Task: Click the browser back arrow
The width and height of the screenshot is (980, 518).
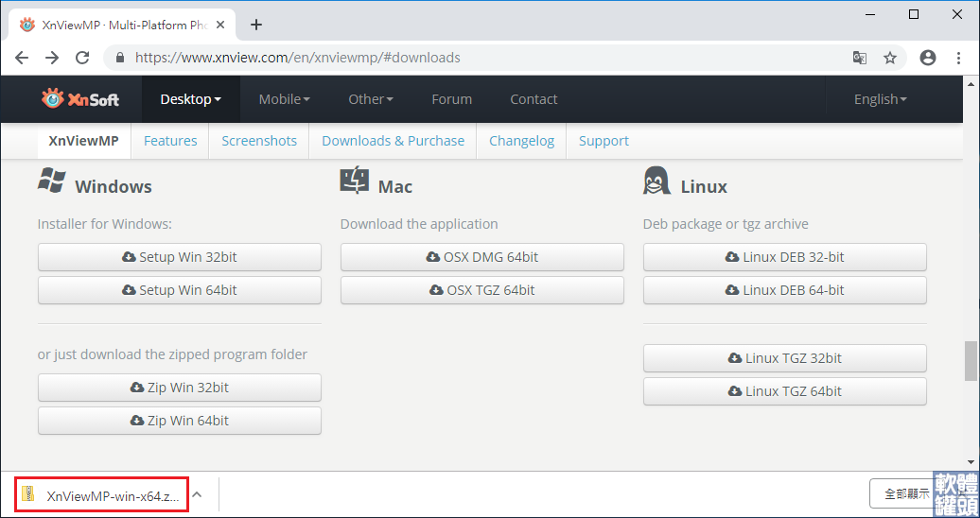Action: 22,58
